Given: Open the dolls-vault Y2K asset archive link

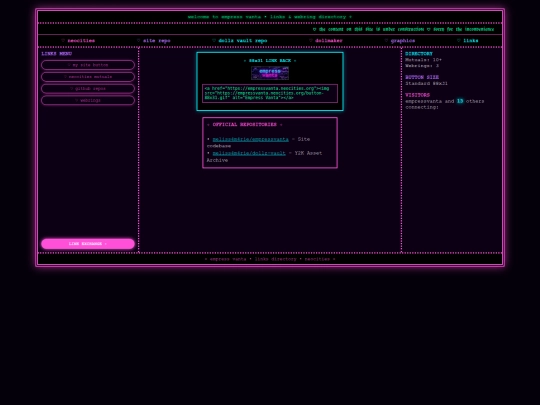Looking at the screenshot, I should click(249, 153).
